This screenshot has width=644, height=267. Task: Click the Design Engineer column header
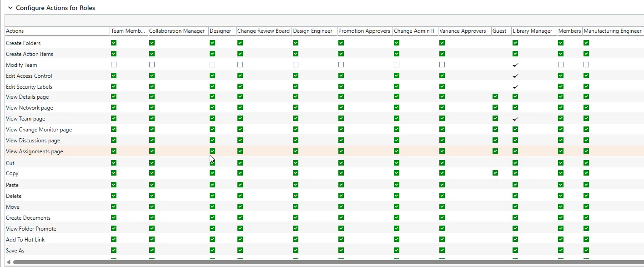click(315, 31)
